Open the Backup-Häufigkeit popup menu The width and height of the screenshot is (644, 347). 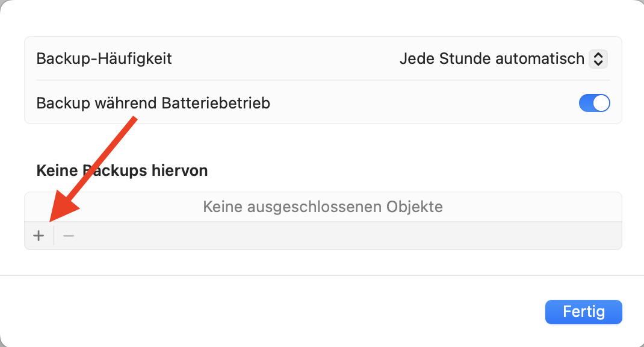pyautogui.click(x=503, y=58)
